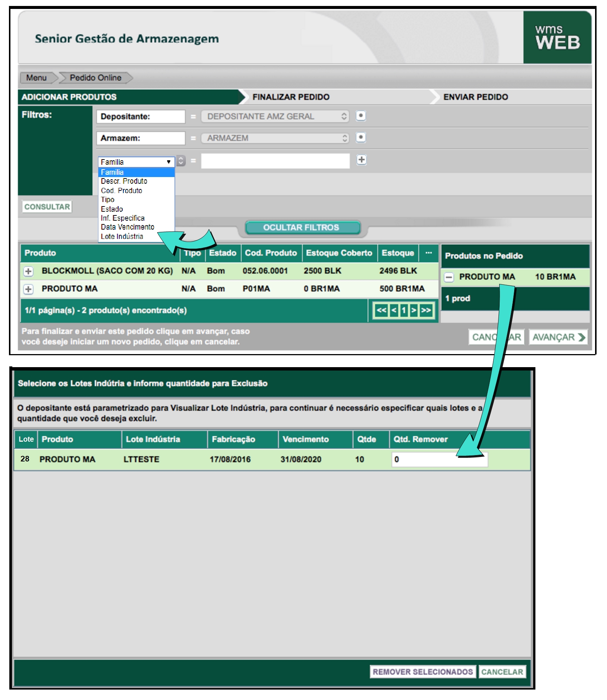Select Inf. Especifica option in filter list
The image size is (607, 700).
136,218
